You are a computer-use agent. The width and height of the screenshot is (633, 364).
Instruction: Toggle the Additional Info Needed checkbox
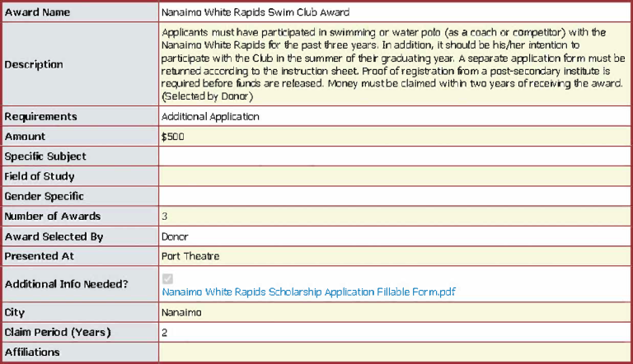coord(168,278)
